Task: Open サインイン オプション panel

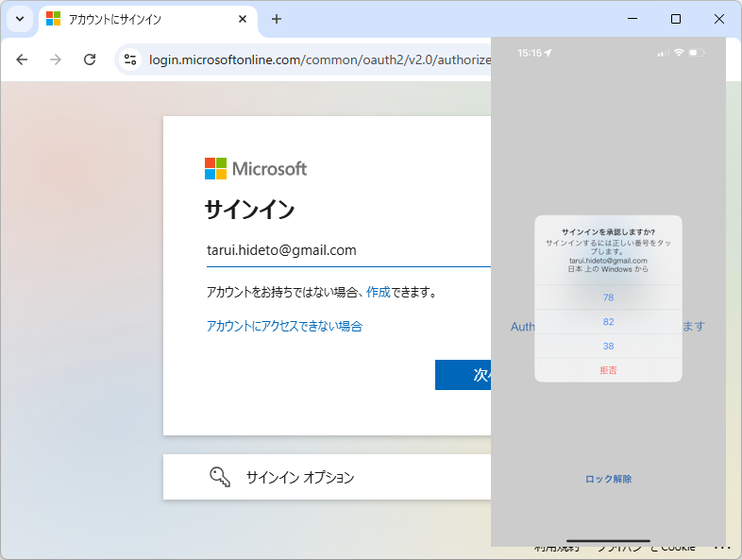Action: (x=327, y=477)
